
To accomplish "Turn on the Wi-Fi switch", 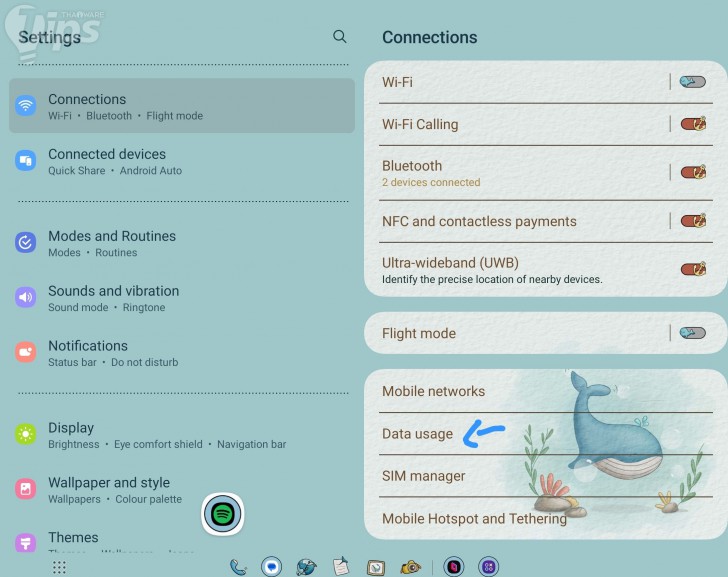I will point(693,82).
